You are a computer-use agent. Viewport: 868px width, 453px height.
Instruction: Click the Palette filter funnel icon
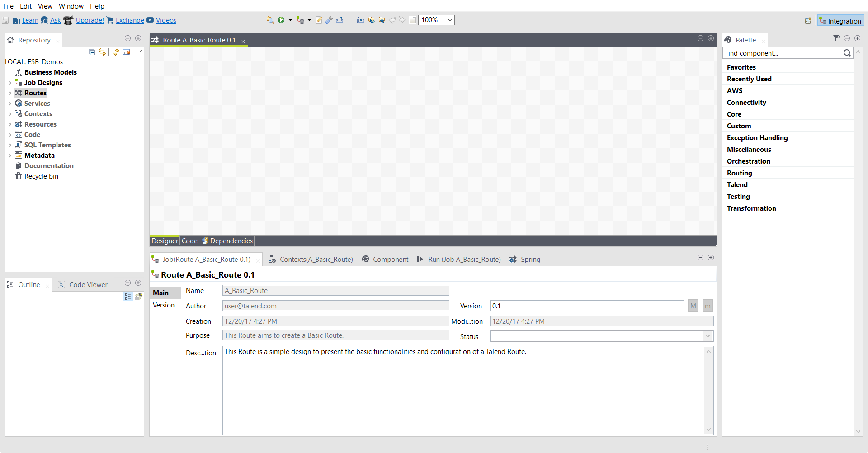pyautogui.click(x=837, y=39)
